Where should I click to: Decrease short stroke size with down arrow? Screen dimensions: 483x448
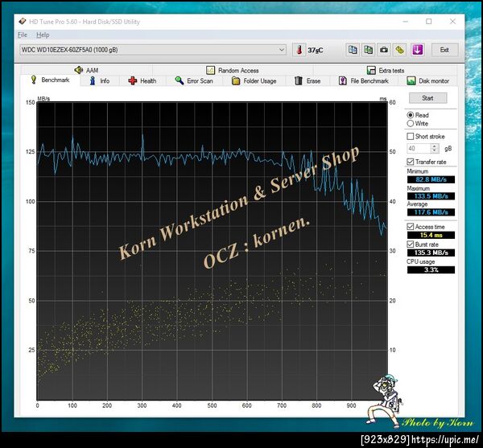click(435, 150)
